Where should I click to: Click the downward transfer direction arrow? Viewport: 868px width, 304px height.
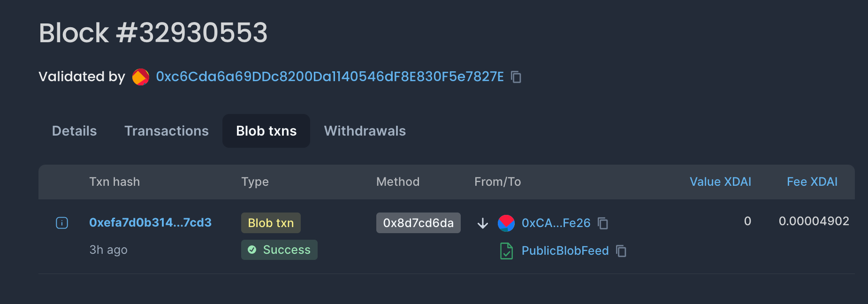coord(482,223)
